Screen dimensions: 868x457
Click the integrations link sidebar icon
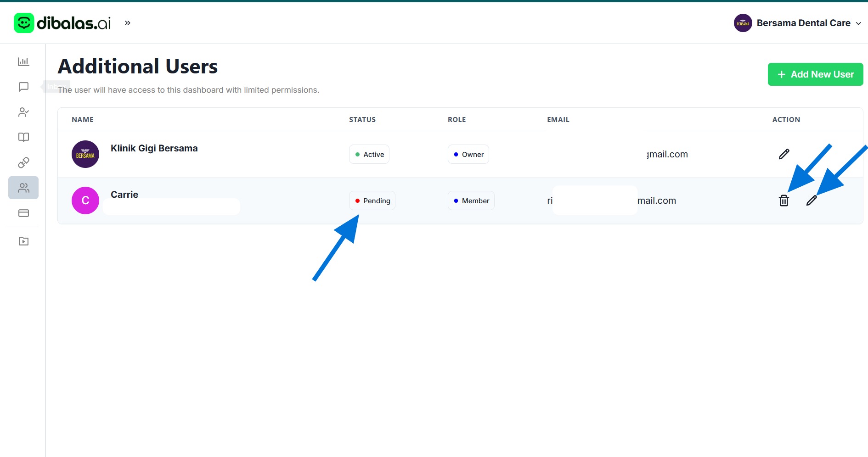click(x=23, y=162)
